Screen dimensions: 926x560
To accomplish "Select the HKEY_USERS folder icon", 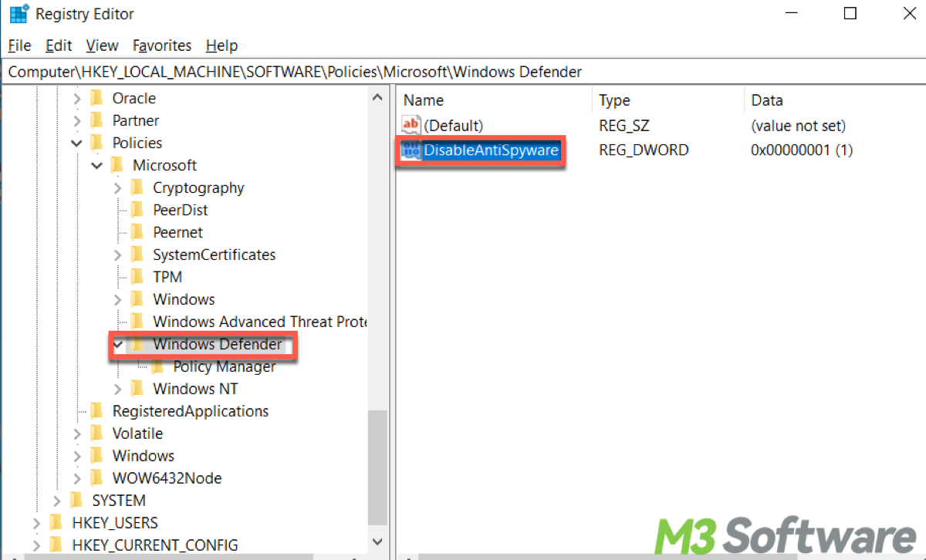I will pos(56,523).
